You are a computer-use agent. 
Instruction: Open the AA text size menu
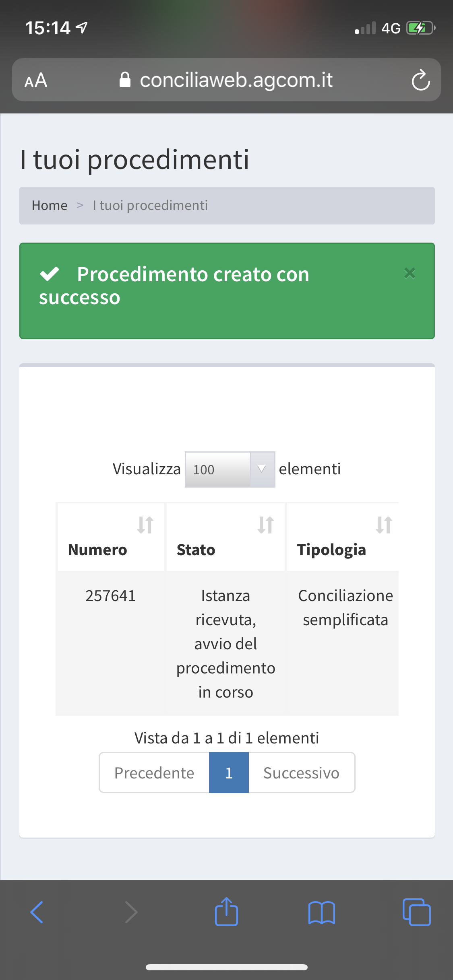(x=36, y=80)
